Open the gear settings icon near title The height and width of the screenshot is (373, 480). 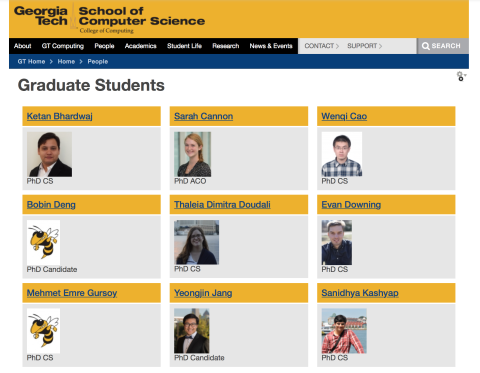460,76
